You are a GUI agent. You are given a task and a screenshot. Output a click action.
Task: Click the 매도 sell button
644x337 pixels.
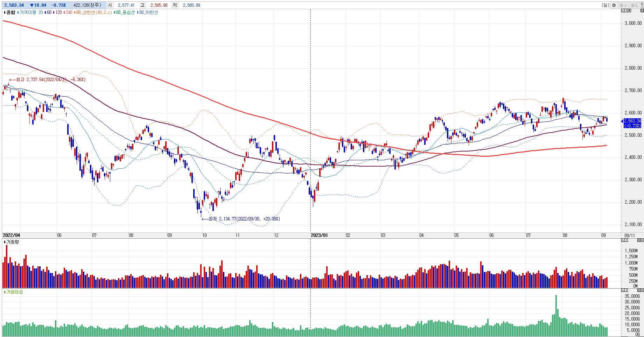pos(635,5)
